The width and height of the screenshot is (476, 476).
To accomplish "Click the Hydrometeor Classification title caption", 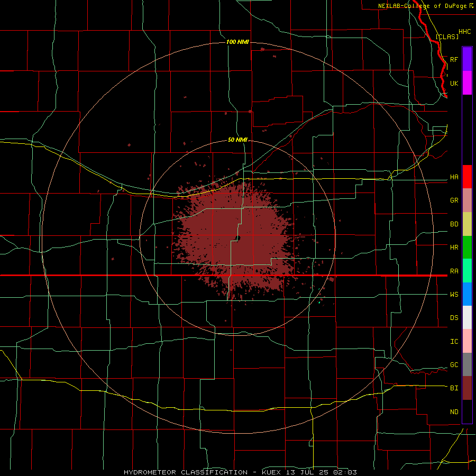I will click(241, 472).
